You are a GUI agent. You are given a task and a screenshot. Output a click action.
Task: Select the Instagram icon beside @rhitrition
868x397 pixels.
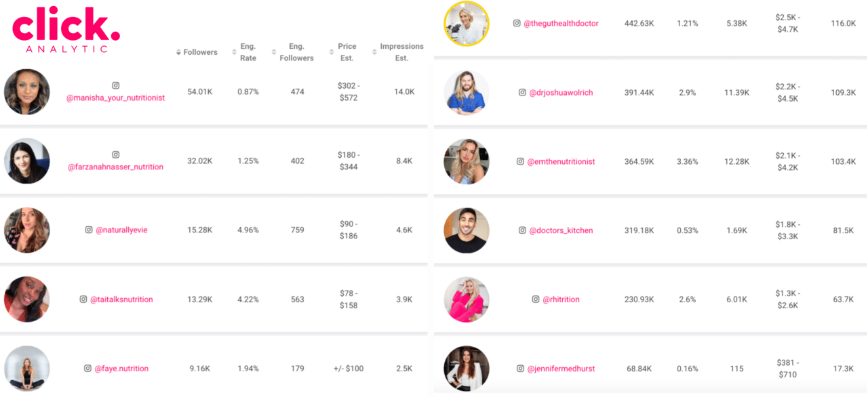click(535, 299)
